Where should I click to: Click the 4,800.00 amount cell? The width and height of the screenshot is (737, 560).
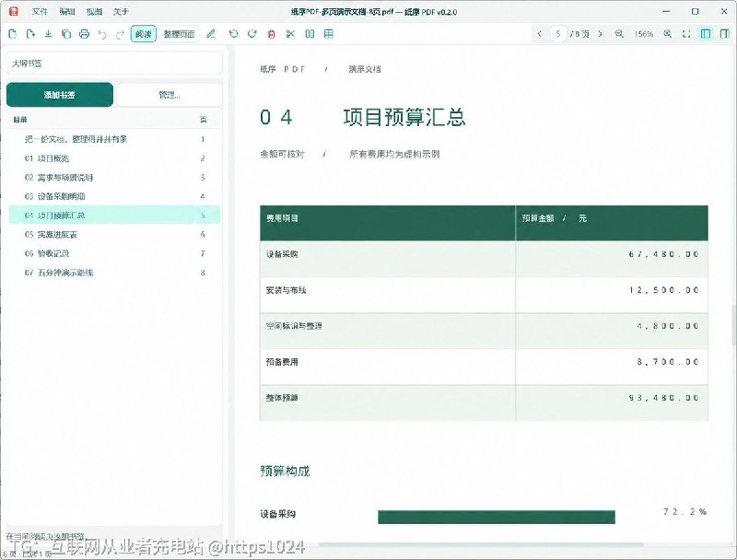(612, 331)
